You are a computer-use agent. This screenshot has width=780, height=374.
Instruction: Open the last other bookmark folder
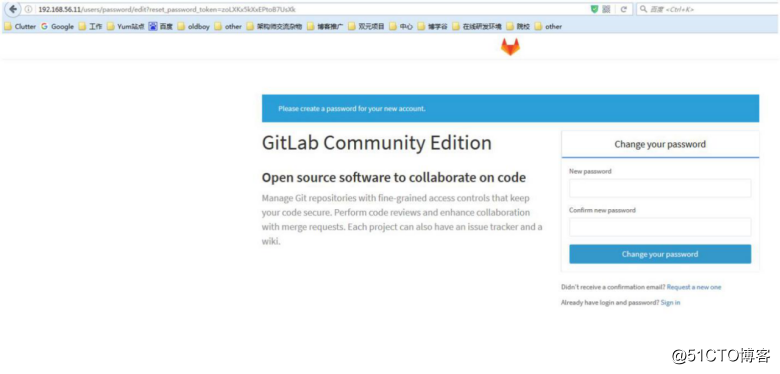coord(548,27)
